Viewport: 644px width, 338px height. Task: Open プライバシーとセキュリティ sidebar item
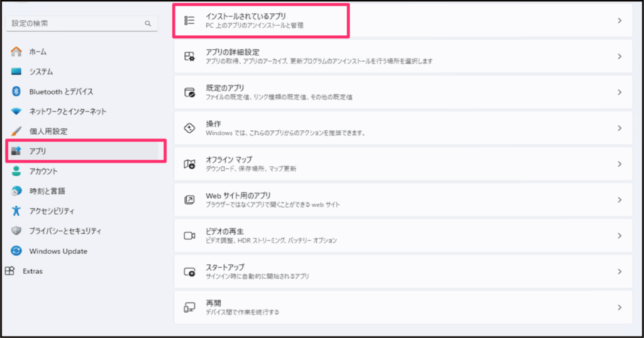tap(65, 231)
